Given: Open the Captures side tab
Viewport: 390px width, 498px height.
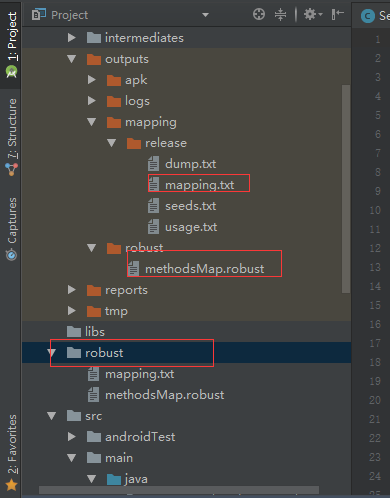Looking at the screenshot, I should pos(12,229).
